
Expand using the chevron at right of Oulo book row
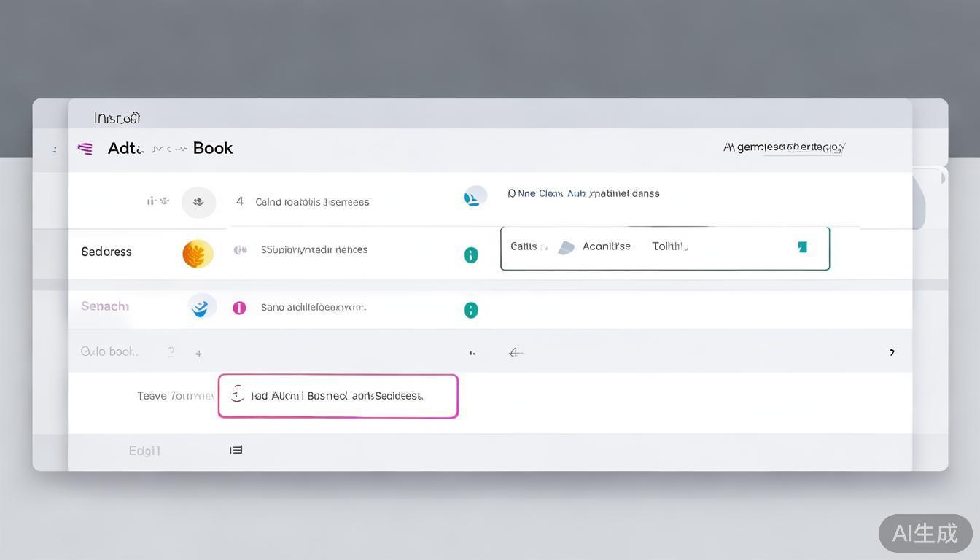click(x=892, y=352)
